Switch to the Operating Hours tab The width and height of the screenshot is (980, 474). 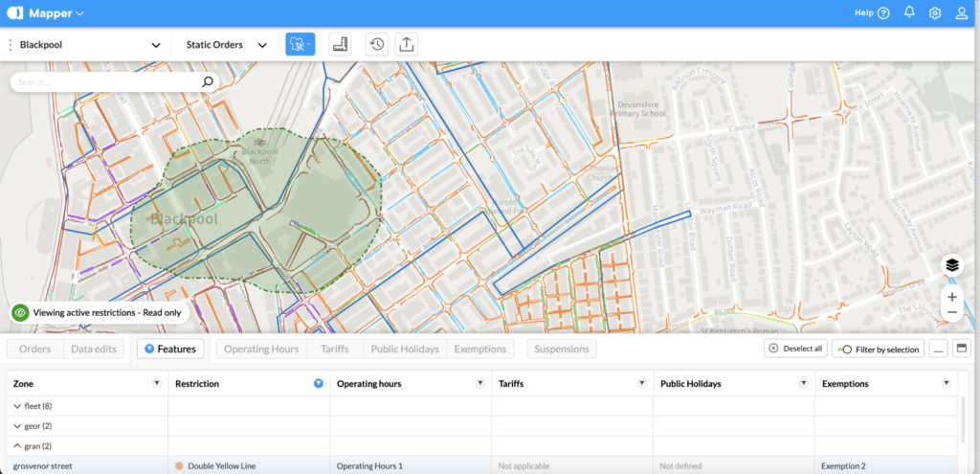[x=260, y=350]
